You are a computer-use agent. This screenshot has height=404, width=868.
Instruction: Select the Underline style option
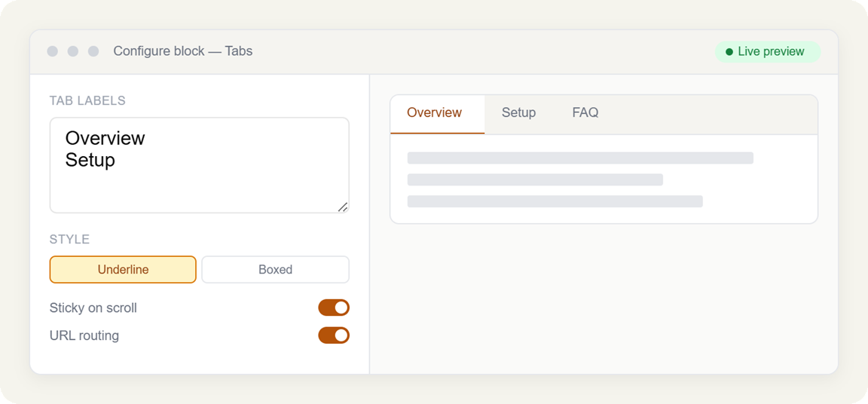tap(123, 270)
